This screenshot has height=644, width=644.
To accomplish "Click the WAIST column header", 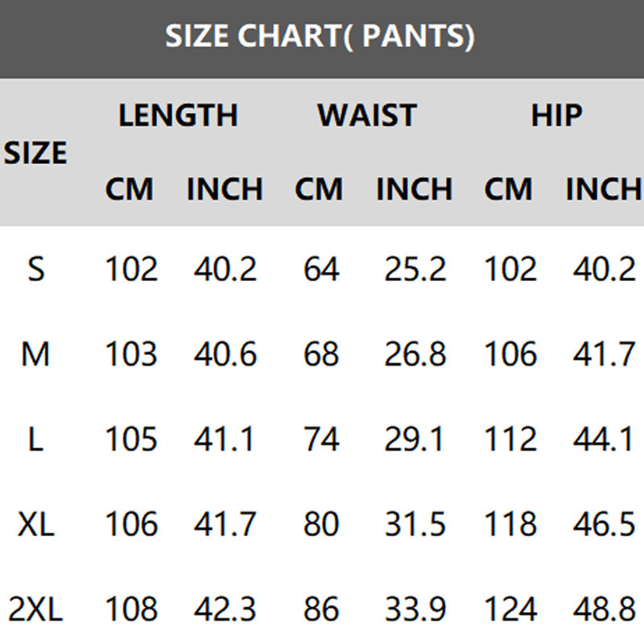I will [x=367, y=115].
